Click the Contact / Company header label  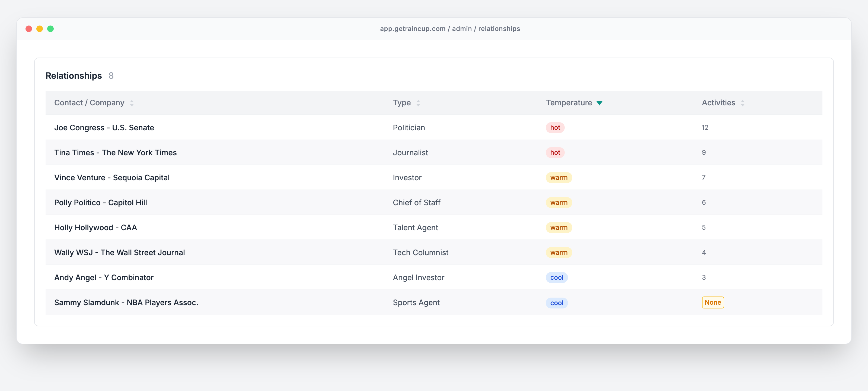coord(89,103)
